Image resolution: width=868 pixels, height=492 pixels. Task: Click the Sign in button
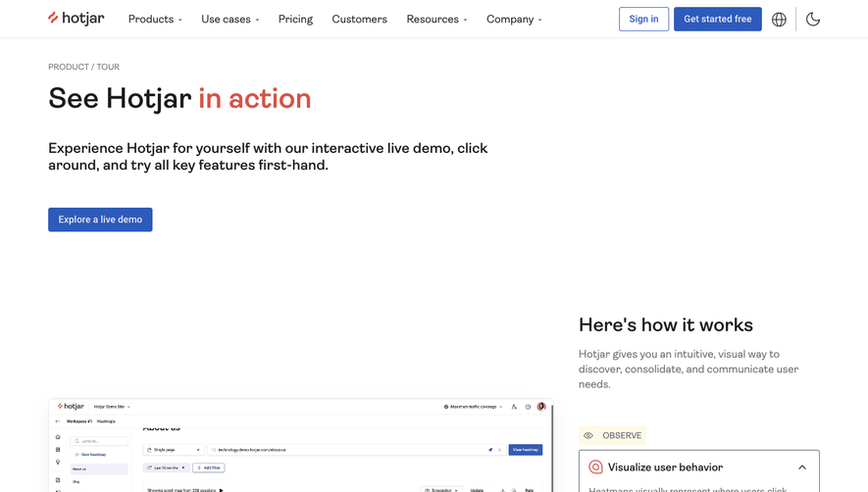[643, 19]
